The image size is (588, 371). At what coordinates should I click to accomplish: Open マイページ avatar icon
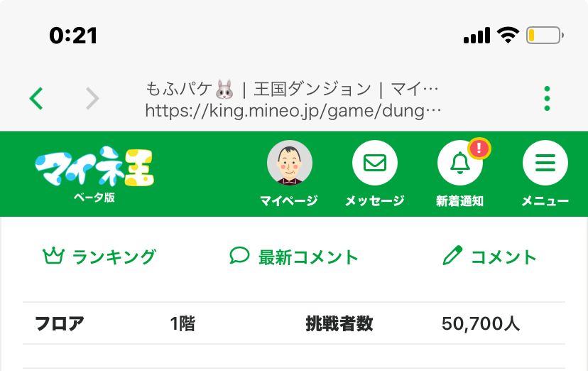tap(290, 163)
